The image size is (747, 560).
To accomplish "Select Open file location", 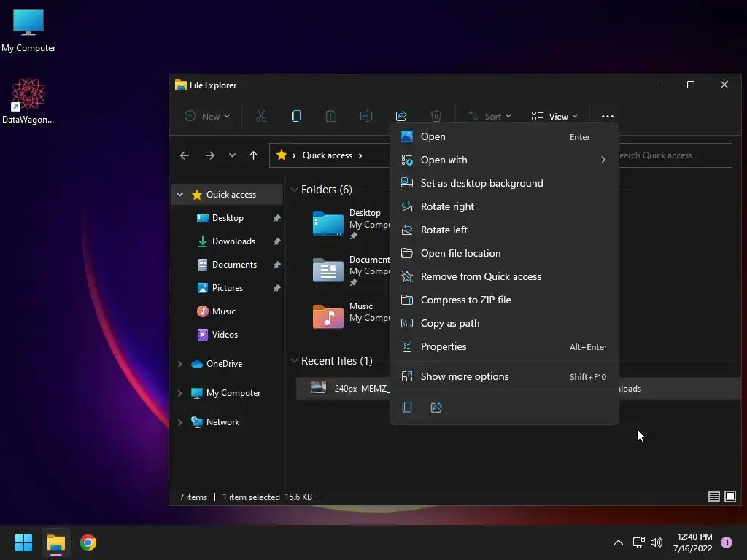I will (504, 253).
